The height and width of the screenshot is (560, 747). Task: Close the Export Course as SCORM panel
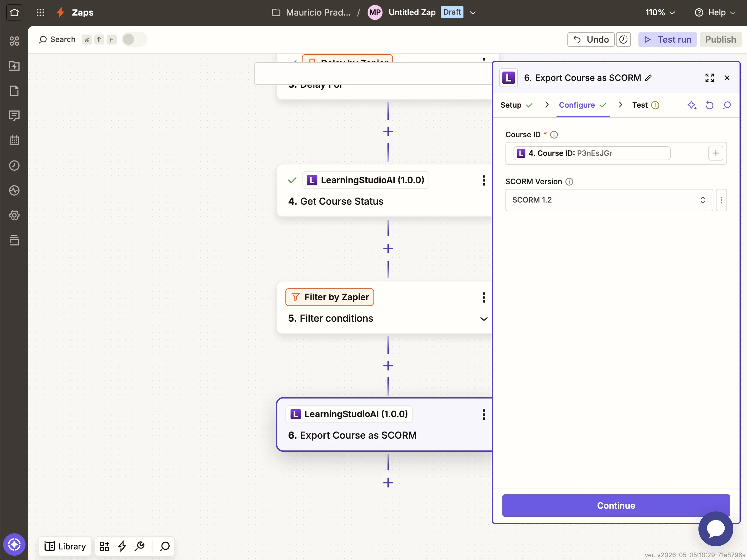(727, 78)
